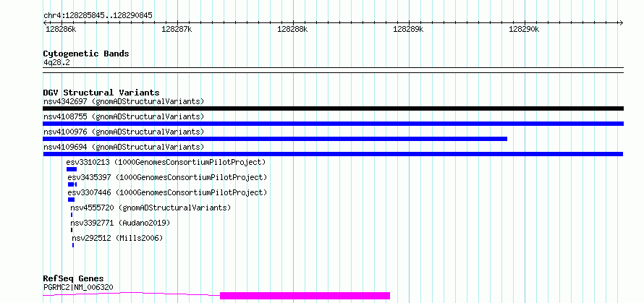Open variant label esv3310213
Screen dimensions: 644x303
coord(166,162)
